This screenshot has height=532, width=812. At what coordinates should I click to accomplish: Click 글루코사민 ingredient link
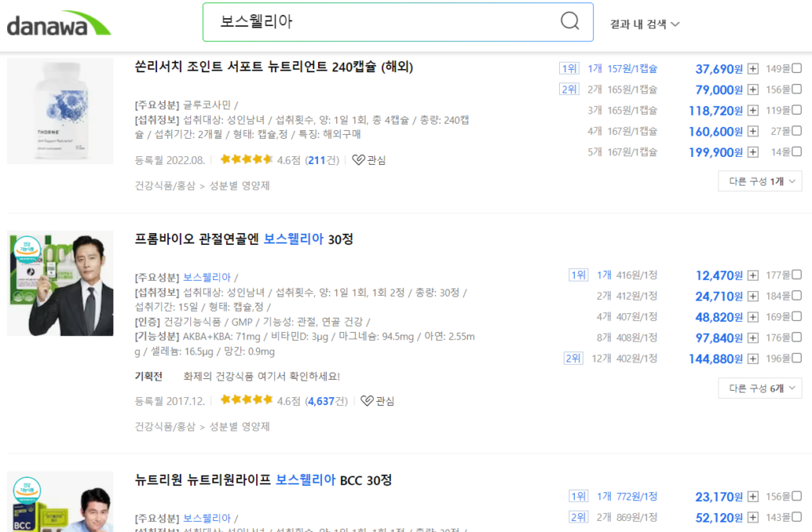(x=207, y=105)
